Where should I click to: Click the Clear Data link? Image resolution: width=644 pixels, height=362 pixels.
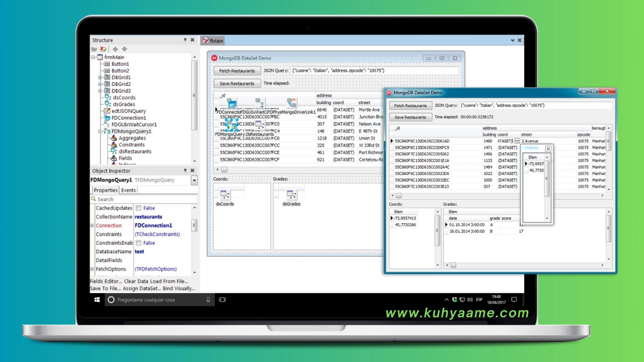pos(136,282)
